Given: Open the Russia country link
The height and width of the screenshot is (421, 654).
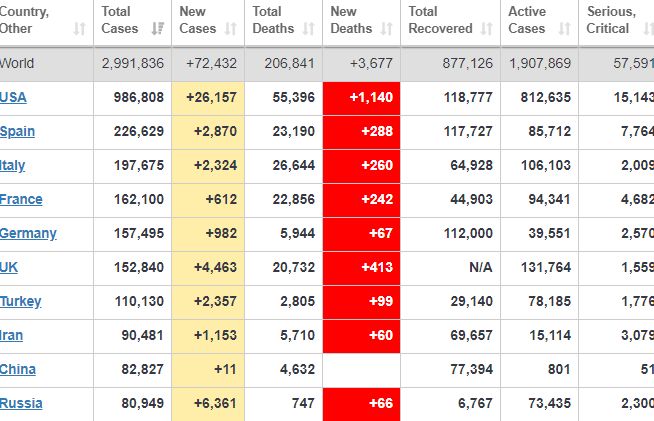Looking at the screenshot, I should tap(20, 403).
